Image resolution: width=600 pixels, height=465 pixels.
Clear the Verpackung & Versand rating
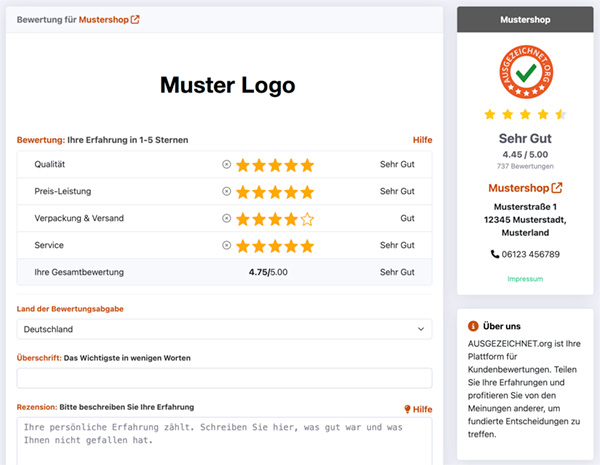pos(226,218)
